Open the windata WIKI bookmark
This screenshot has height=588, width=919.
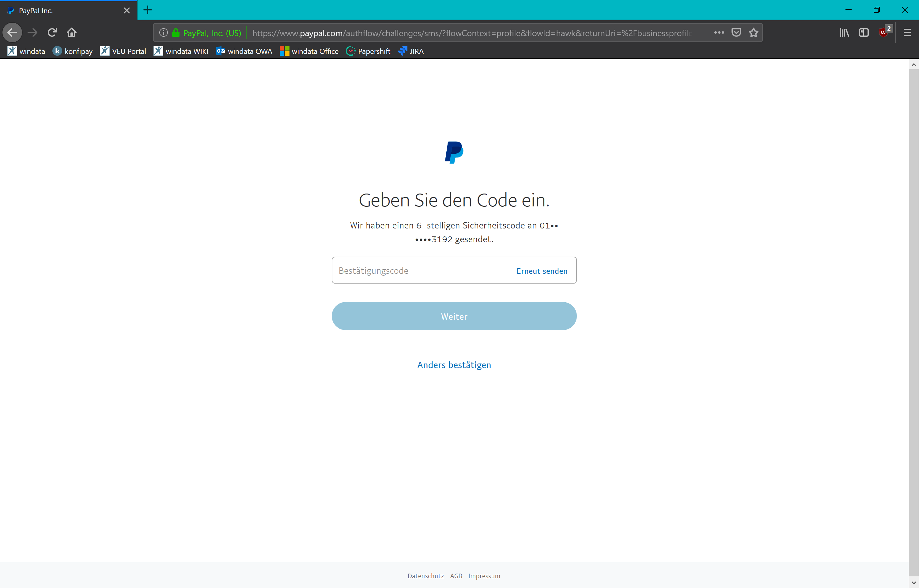[181, 51]
